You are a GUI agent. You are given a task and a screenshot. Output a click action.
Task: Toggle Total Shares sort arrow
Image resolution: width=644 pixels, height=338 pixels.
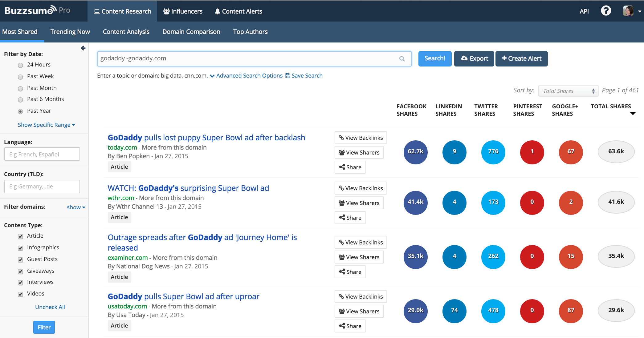tap(633, 114)
